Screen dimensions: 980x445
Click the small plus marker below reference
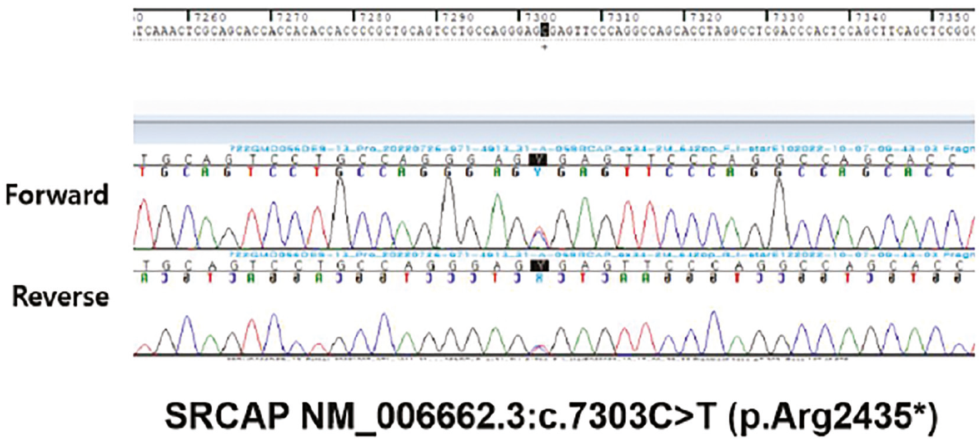pyautogui.click(x=543, y=48)
